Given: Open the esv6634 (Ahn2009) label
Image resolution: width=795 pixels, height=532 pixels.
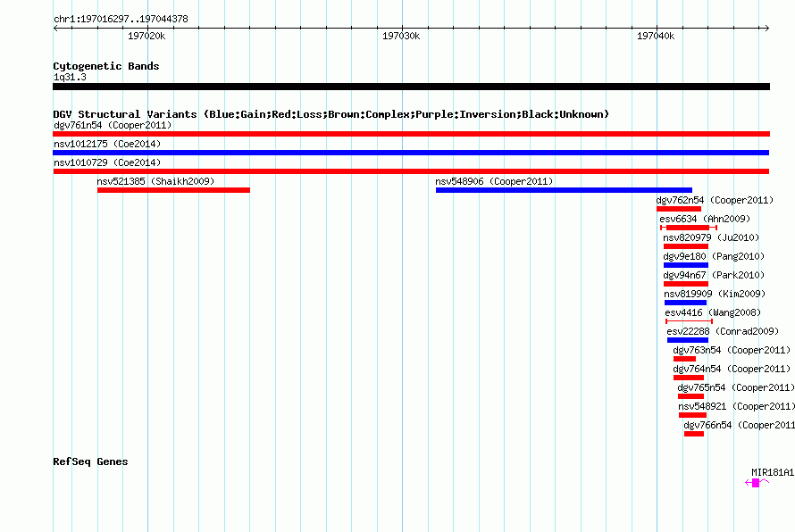Looking at the screenshot, I should pos(705,219).
